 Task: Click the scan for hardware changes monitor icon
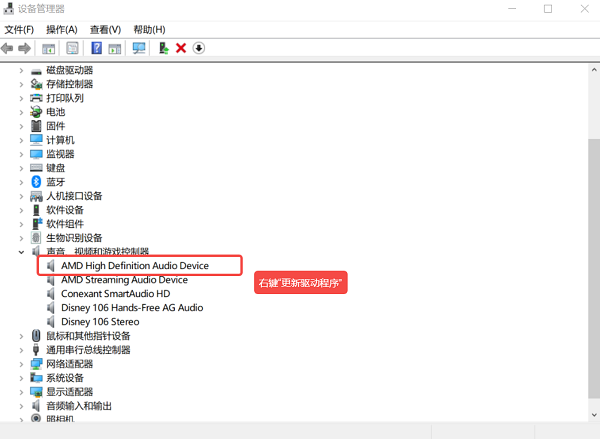point(138,48)
